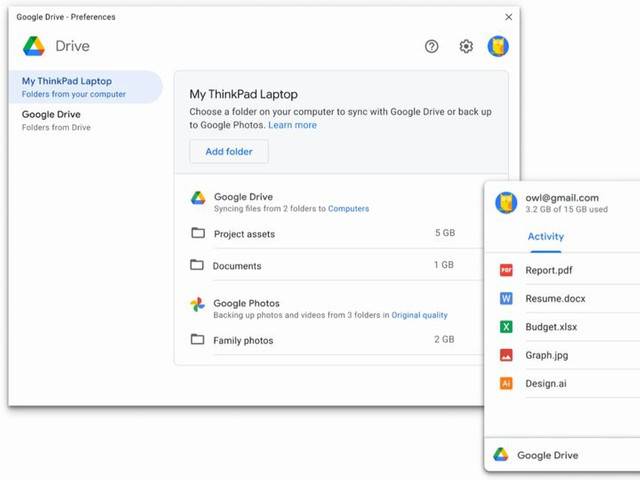
Task: Click the image icon beside Graph.jpg
Action: (x=506, y=355)
